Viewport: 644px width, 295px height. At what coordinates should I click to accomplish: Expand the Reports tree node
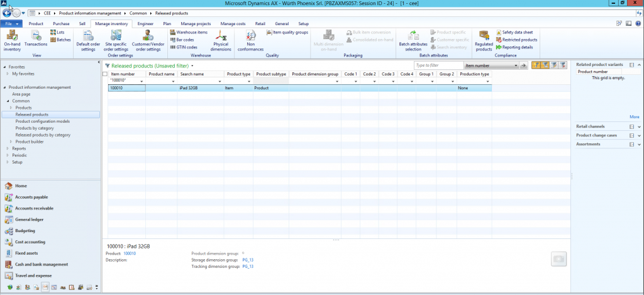[x=8, y=148]
